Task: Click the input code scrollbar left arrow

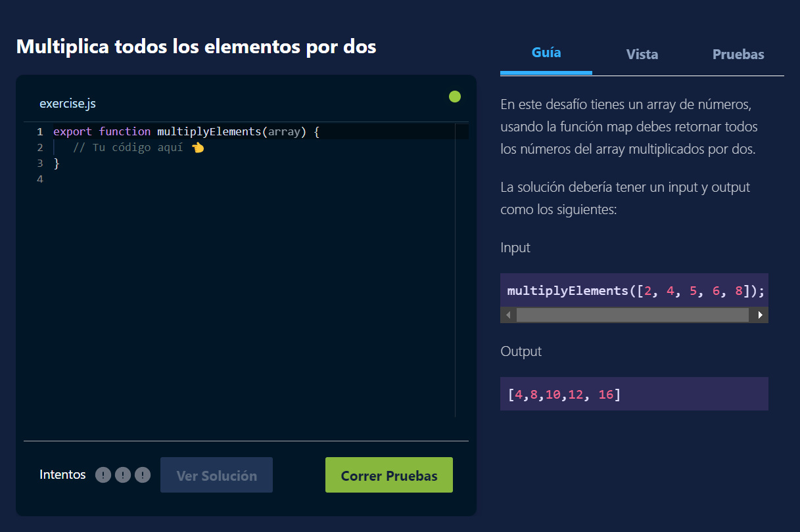Action: point(507,315)
